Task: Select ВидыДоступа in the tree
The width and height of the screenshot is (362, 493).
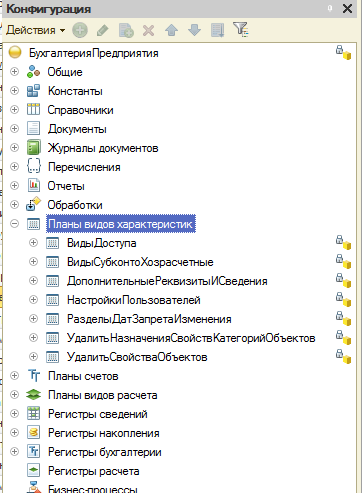Action: pyautogui.click(x=102, y=243)
